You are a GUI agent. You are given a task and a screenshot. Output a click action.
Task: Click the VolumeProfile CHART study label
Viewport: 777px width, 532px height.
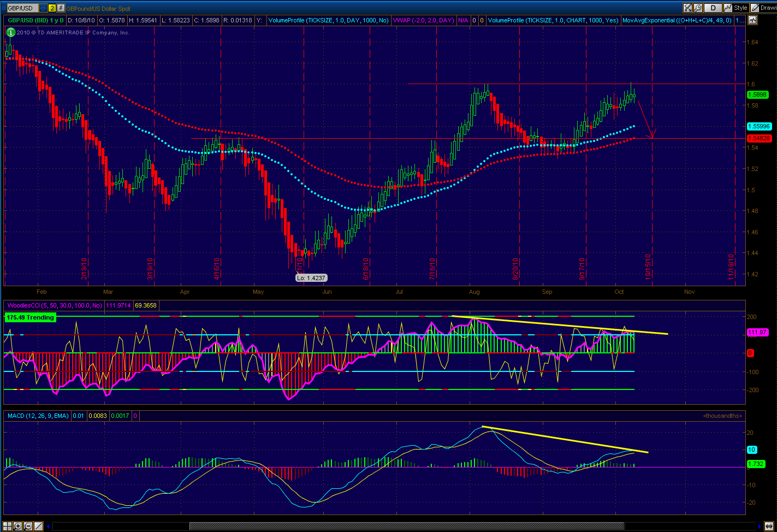(553, 20)
